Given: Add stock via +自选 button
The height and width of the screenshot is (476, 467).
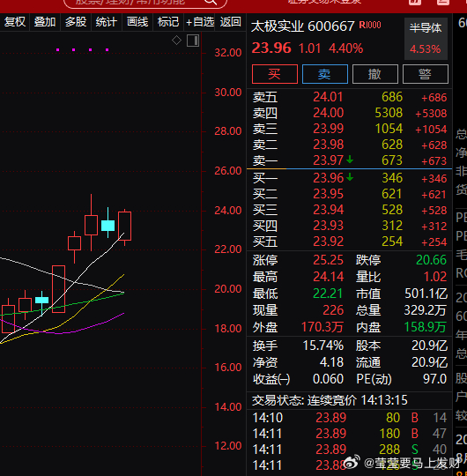Looking at the screenshot, I should click(x=200, y=22).
